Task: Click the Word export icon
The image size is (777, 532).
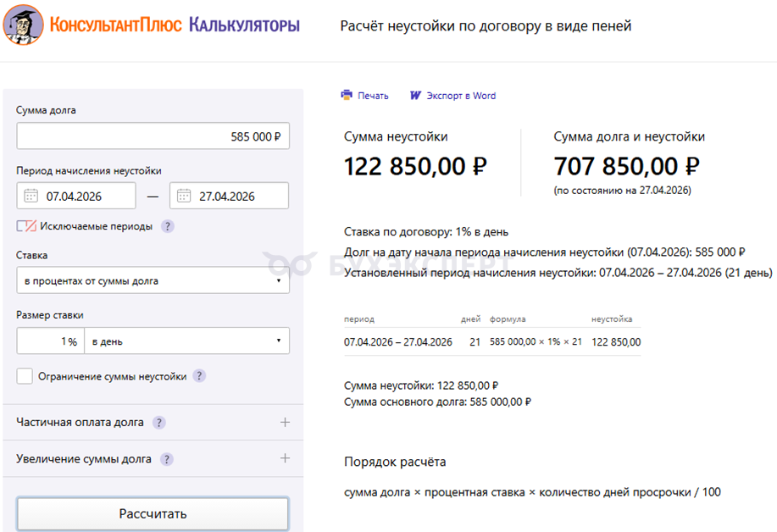Action: click(x=415, y=96)
